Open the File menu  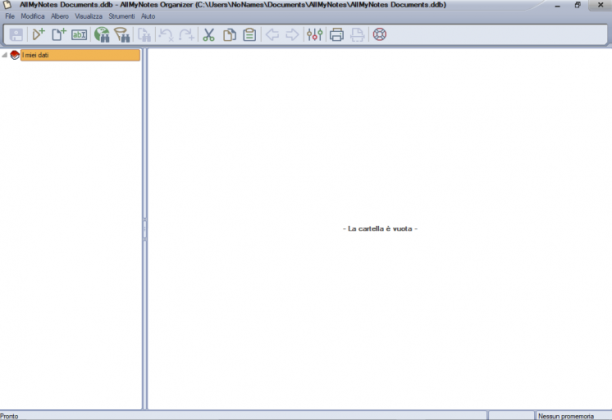(x=10, y=16)
